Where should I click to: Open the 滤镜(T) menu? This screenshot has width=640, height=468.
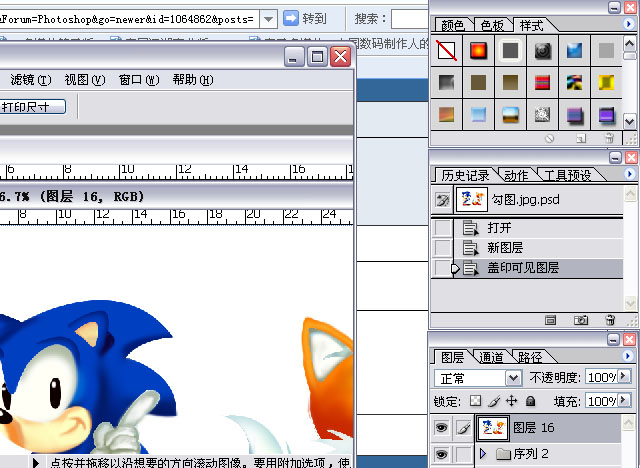point(31,80)
